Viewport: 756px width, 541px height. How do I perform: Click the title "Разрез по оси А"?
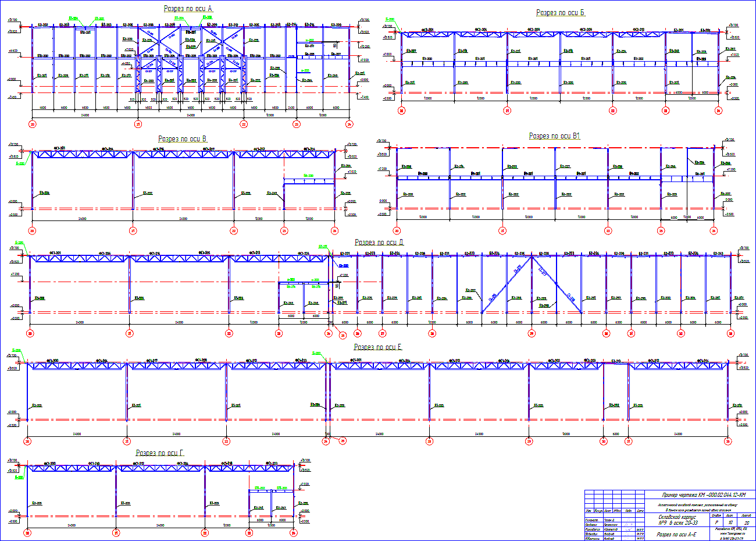pos(188,9)
